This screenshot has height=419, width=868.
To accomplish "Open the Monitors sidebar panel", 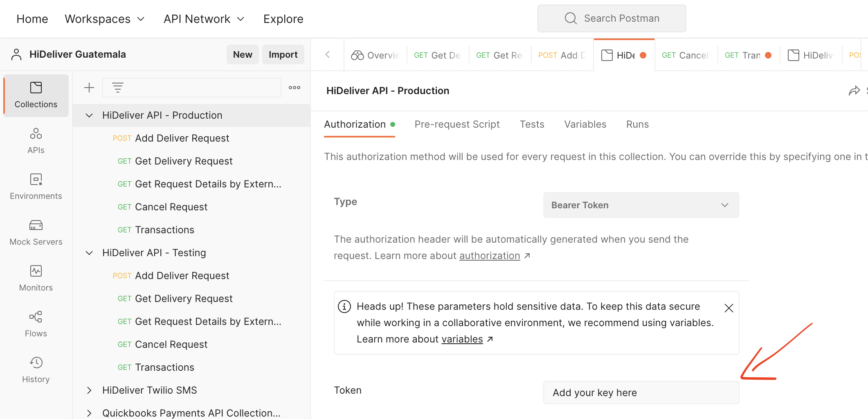I will click(x=36, y=279).
